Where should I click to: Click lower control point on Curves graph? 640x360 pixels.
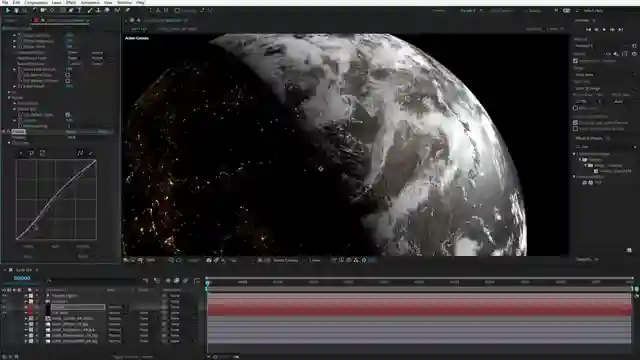[34, 227]
